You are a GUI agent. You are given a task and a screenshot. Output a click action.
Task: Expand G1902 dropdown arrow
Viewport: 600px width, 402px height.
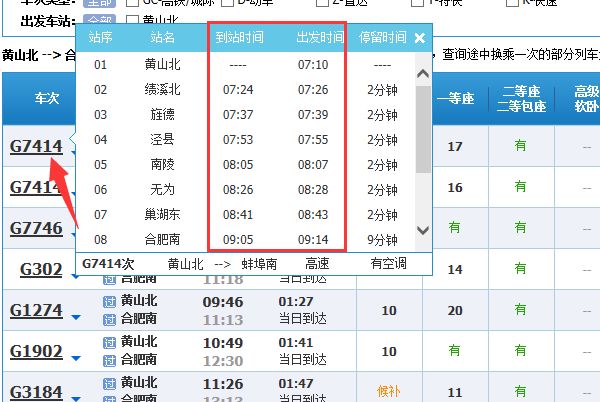[x=75, y=357]
